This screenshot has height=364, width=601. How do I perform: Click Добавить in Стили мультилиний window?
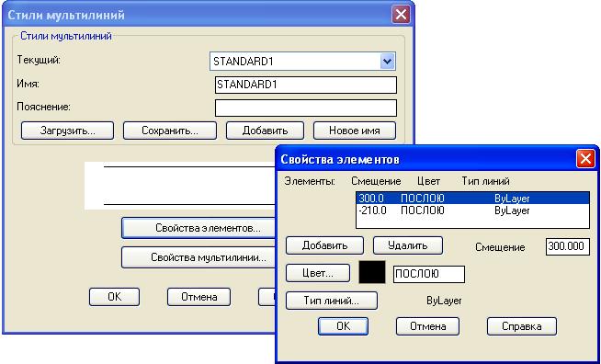coord(265,131)
